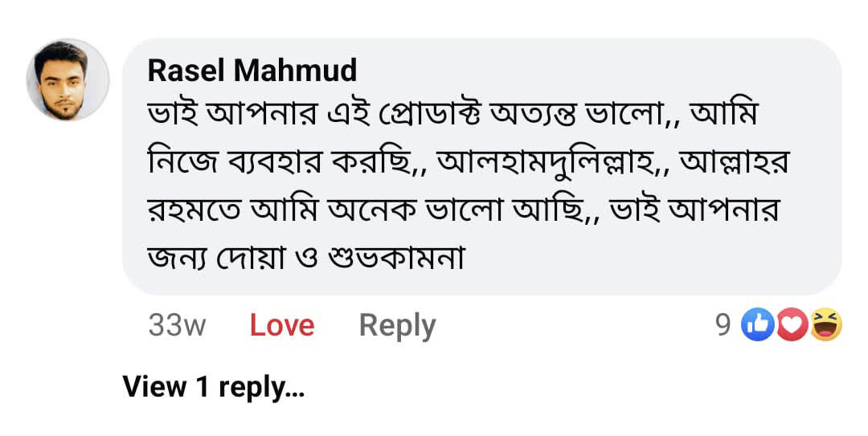Viewport: 868px width, 436px height.
Task: Open the reaction count showing 9
Action: (723, 325)
